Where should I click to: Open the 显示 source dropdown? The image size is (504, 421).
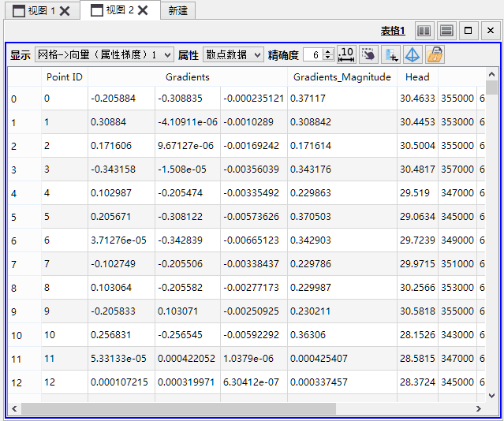click(104, 55)
